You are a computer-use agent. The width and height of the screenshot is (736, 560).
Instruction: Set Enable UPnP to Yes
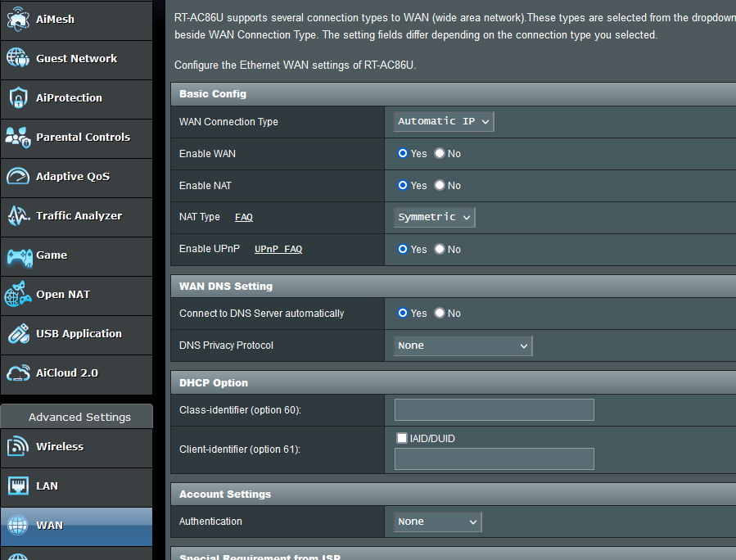(402, 249)
